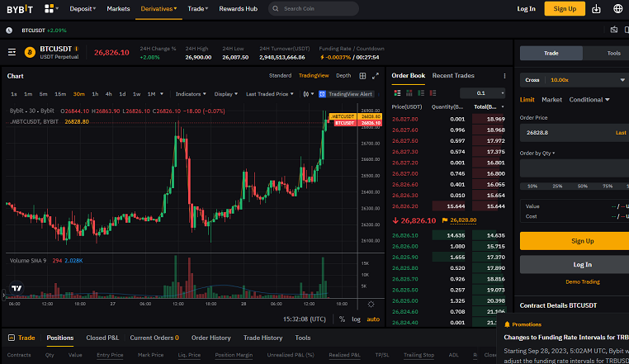Screen dimensions: 629x364
Task: Click the Bybit logo
Action: 20,9
